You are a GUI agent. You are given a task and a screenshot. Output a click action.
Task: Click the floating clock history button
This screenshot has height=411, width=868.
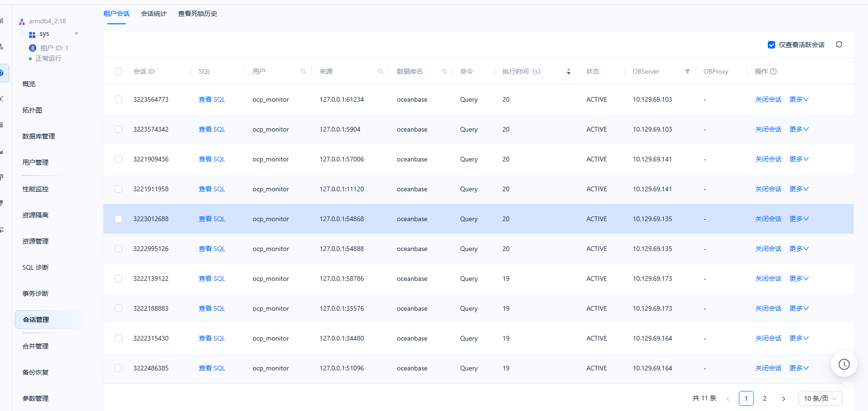coord(844,364)
